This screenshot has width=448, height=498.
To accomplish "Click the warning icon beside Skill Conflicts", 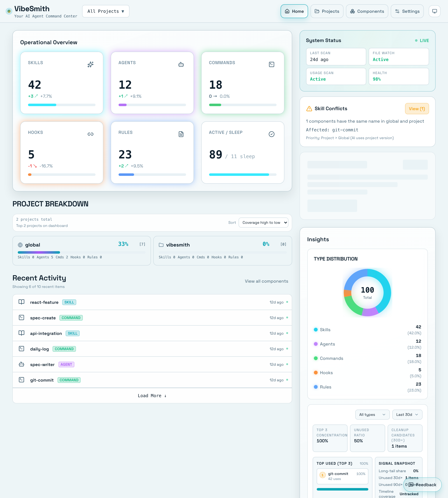I will coord(309,109).
